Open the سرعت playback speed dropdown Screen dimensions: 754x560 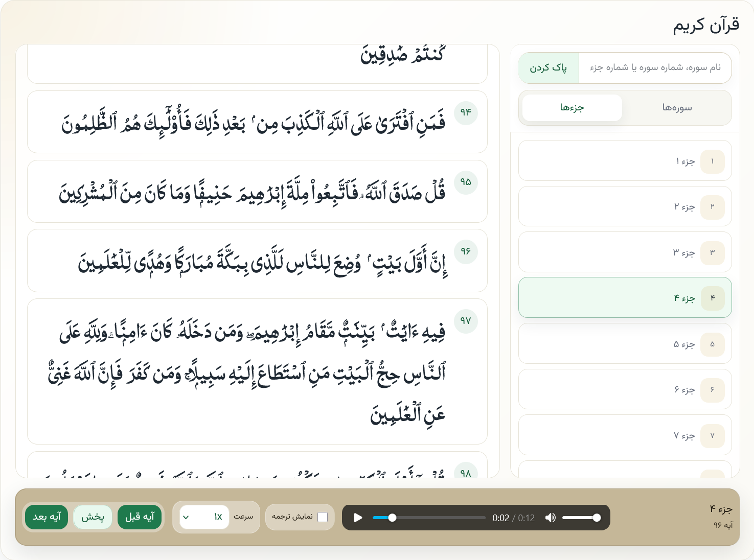204,517
